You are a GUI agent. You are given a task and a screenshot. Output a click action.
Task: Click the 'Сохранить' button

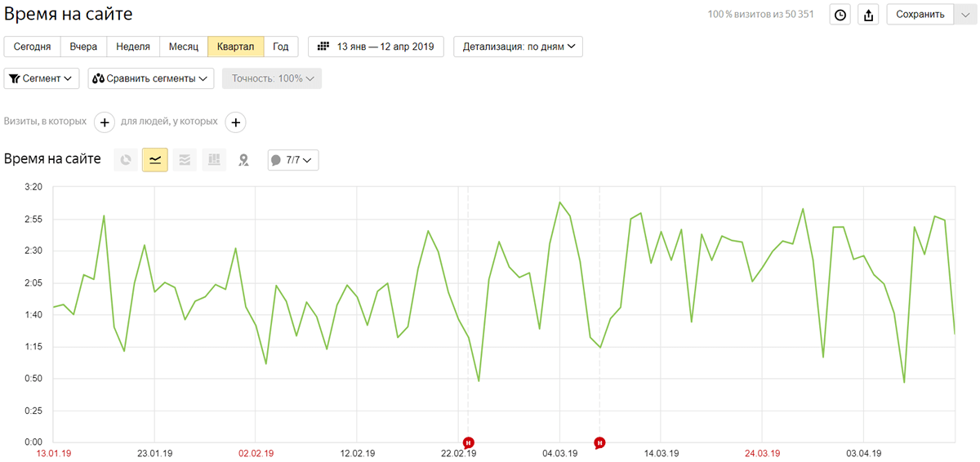920,15
